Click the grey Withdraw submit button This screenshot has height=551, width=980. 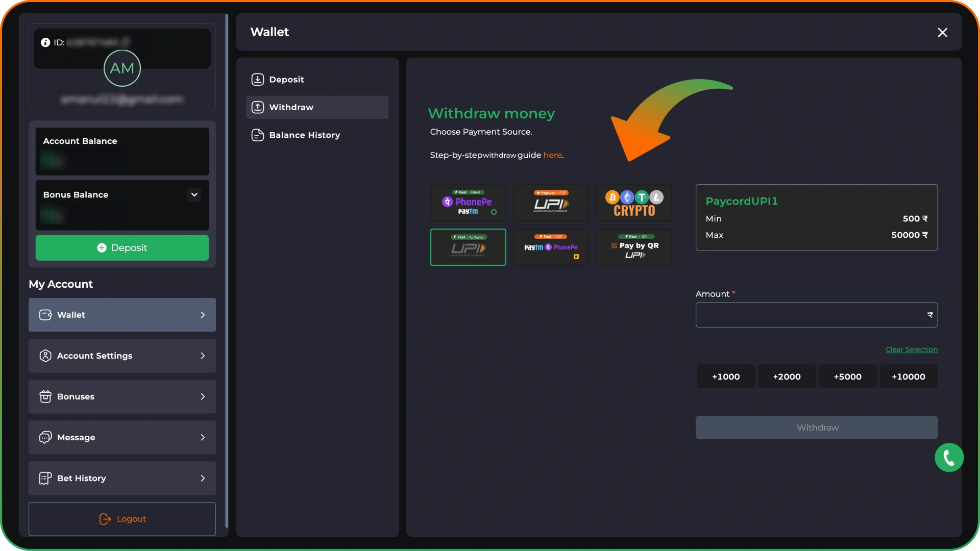pyautogui.click(x=817, y=428)
